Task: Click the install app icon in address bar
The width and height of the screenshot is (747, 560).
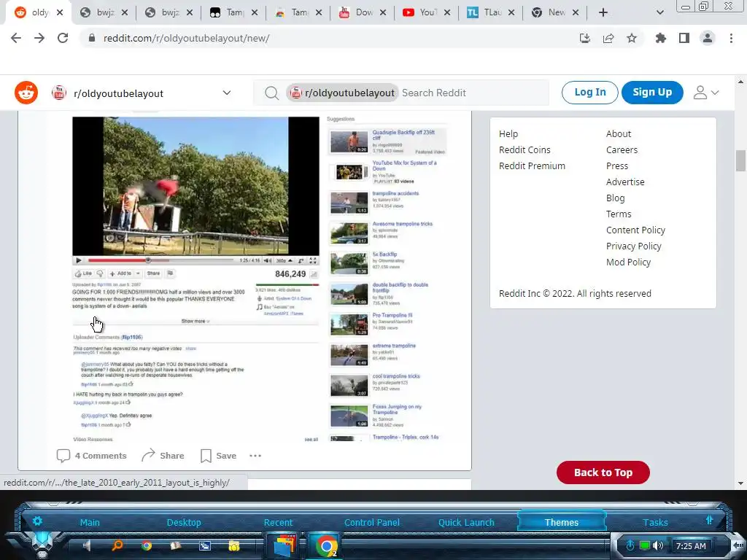Action: tap(585, 38)
